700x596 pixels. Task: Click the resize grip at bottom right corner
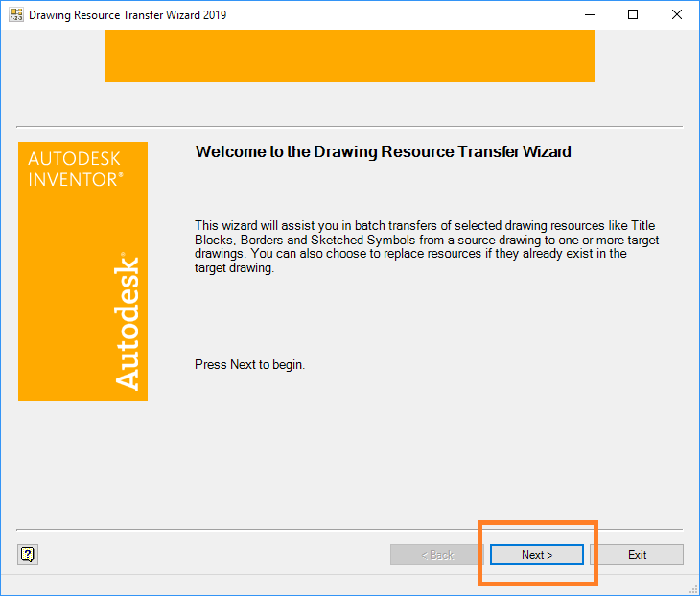pos(693,589)
